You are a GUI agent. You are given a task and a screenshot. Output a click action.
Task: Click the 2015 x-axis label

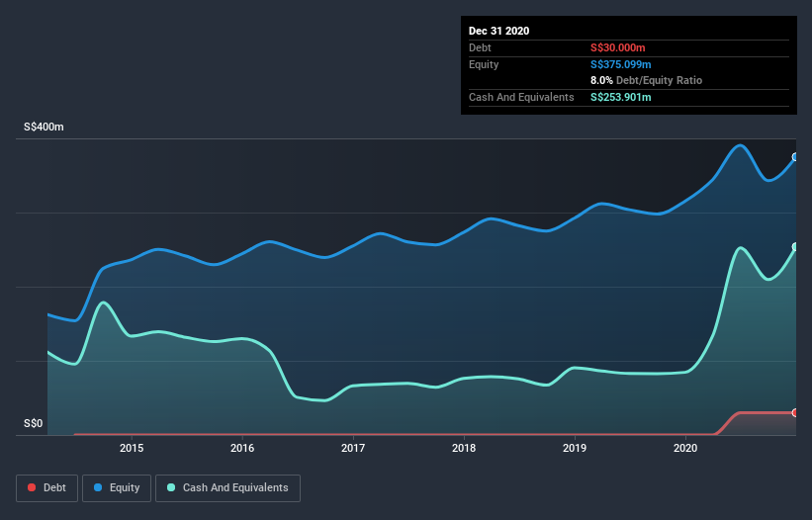132,448
